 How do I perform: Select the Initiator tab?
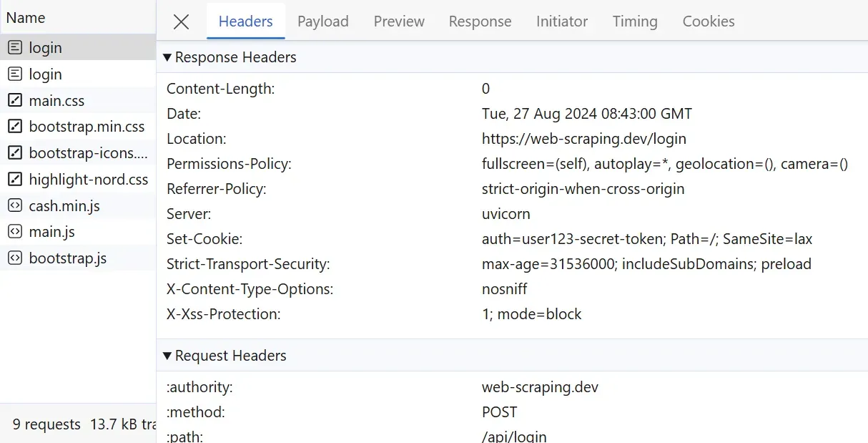point(561,21)
